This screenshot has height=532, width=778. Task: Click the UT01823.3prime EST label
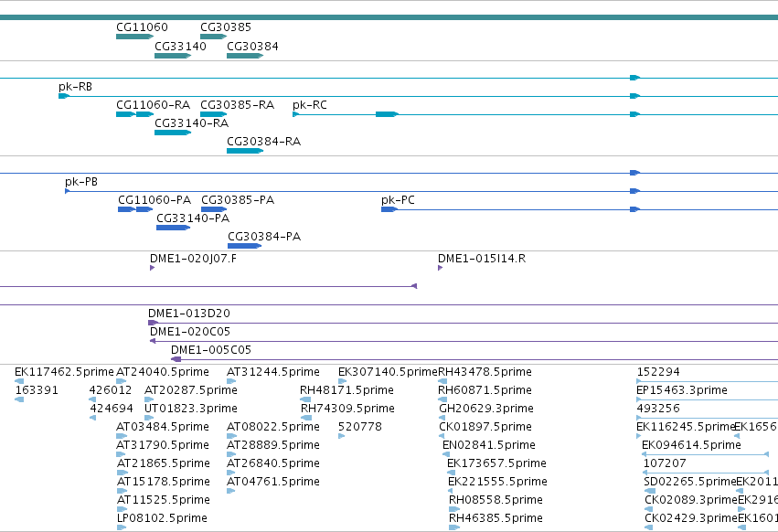pyautogui.click(x=191, y=409)
